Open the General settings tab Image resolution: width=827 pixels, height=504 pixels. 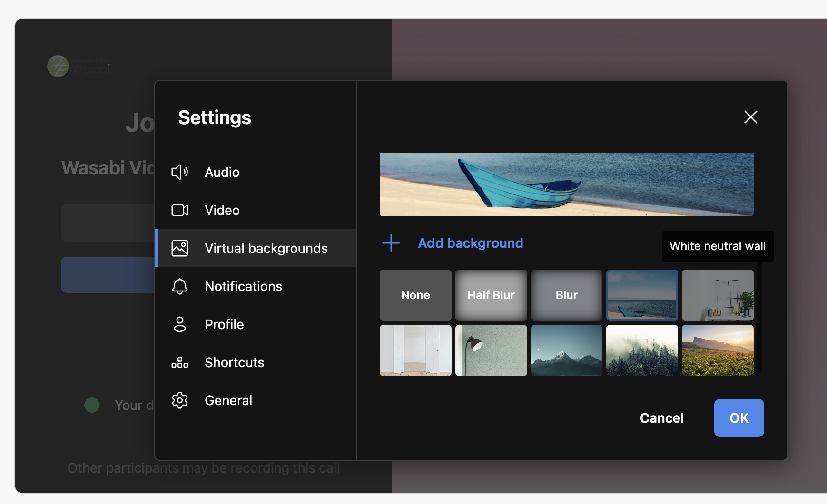click(256, 400)
